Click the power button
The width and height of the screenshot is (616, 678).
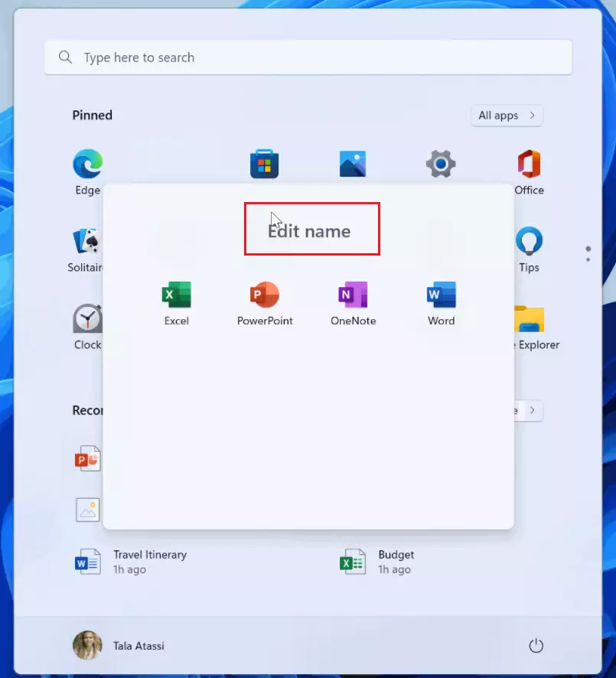tap(536, 646)
